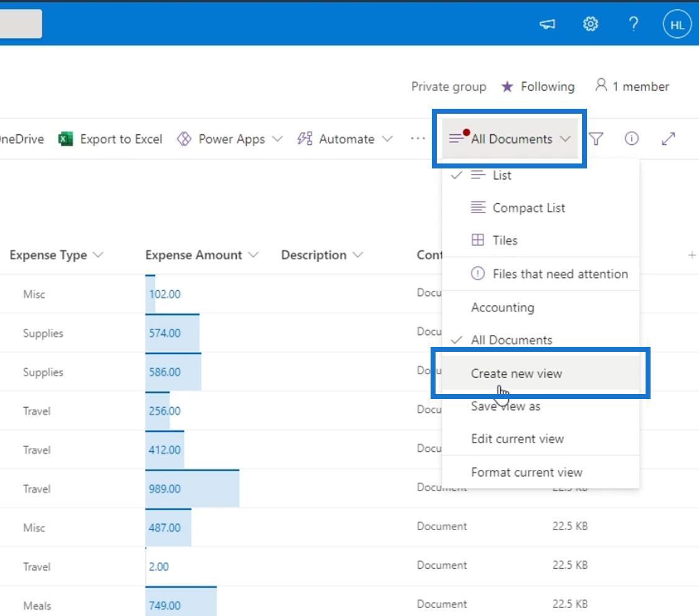Image resolution: width=699 pixels, height=616 pixels.
Task: Open the information details pane icon
Action: point(631,139)
